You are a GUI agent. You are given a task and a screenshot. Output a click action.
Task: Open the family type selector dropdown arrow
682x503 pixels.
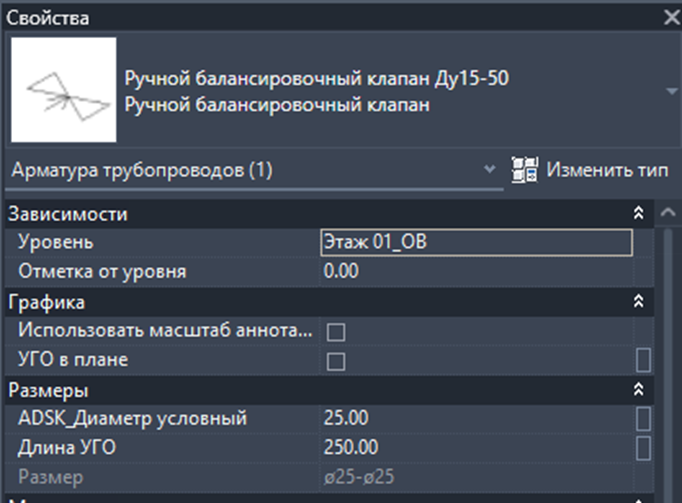click(672, 91)
